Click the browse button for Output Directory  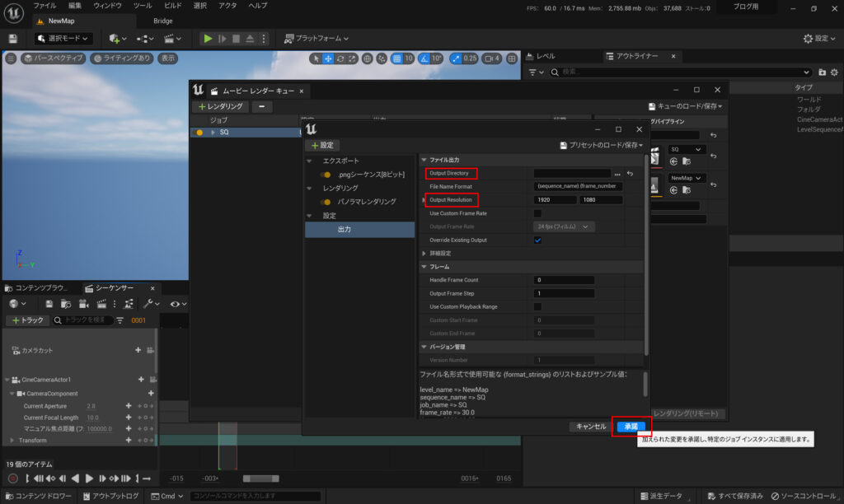(x=617, y=174)
